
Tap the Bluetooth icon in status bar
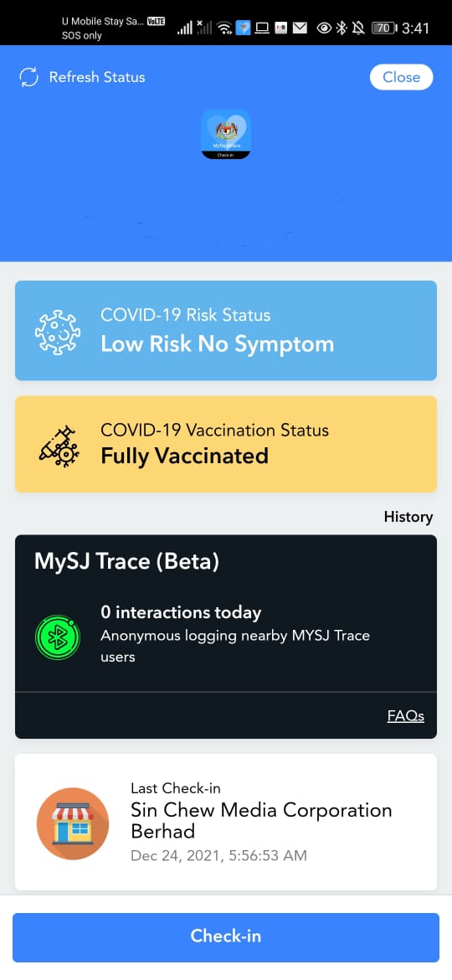point(341,28)
